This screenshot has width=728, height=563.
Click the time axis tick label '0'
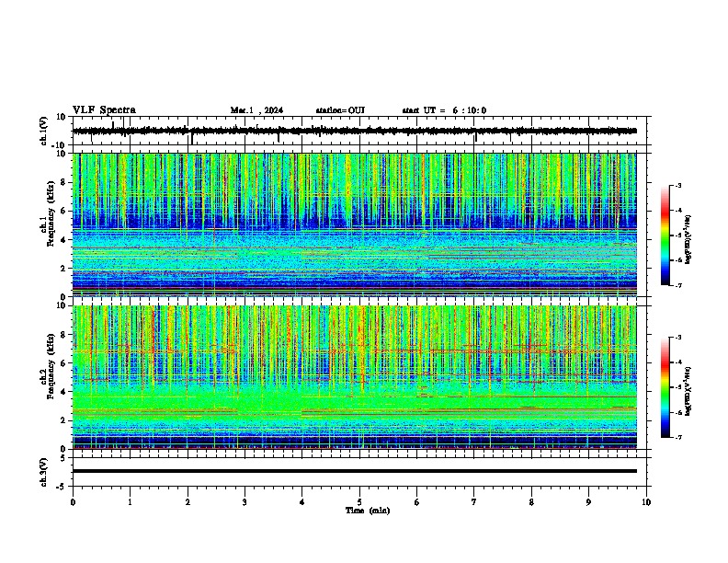click(73, 502)
